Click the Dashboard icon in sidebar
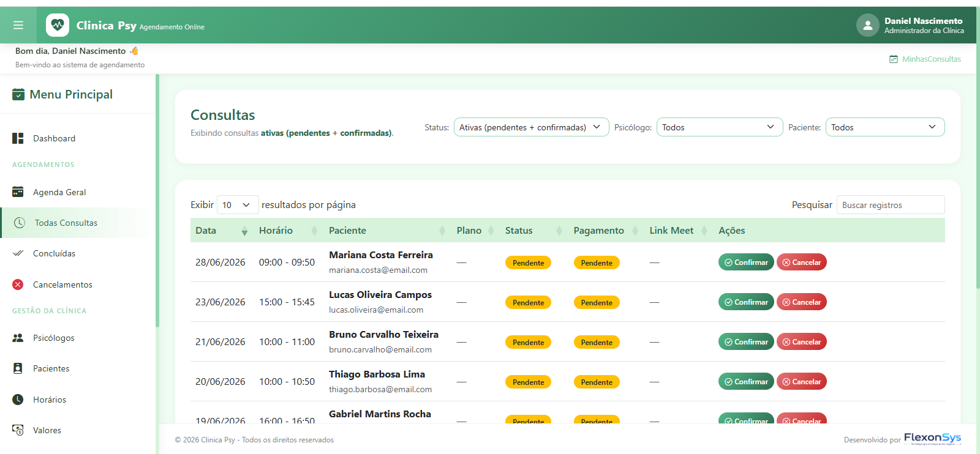980x454 pixels. (18, 138)
